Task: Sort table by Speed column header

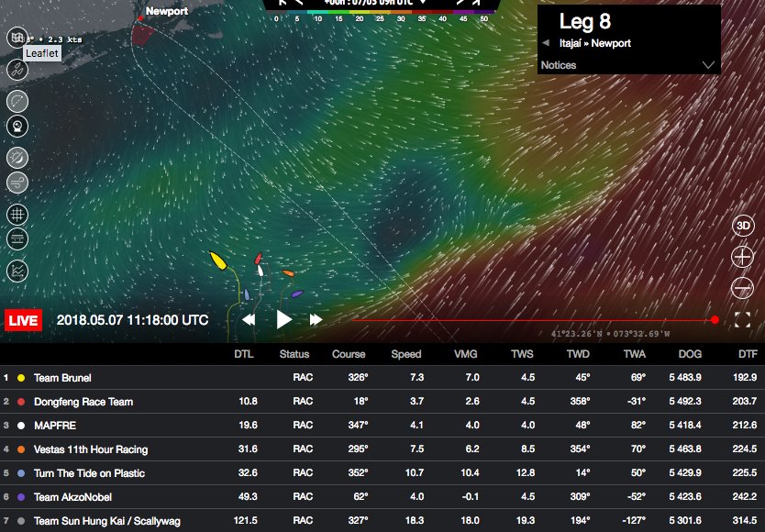Action: pos(406,354)
